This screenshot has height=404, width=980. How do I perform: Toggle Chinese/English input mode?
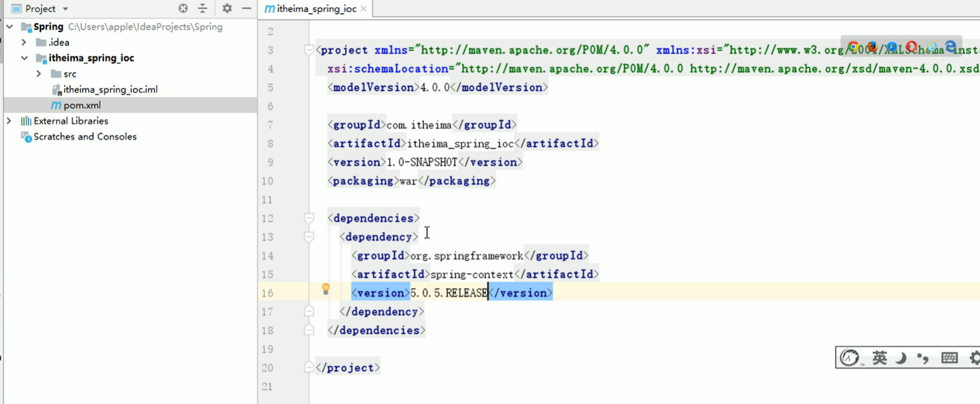coord(880,357)
